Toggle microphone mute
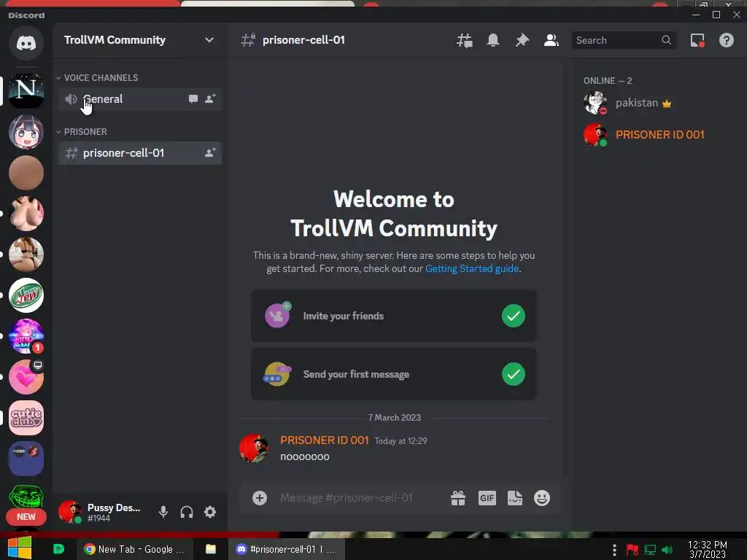Screen dimensions: 747x560 (x=163, y=512)
